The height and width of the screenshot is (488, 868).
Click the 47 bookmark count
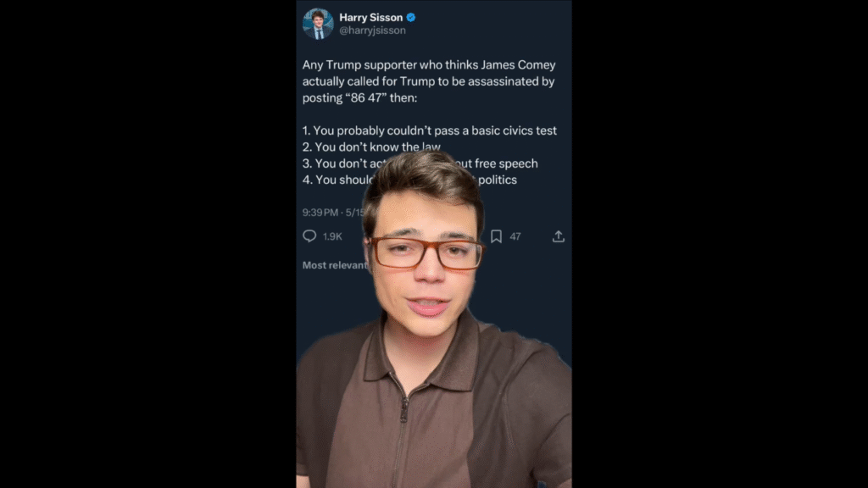[x=515, y=237]
